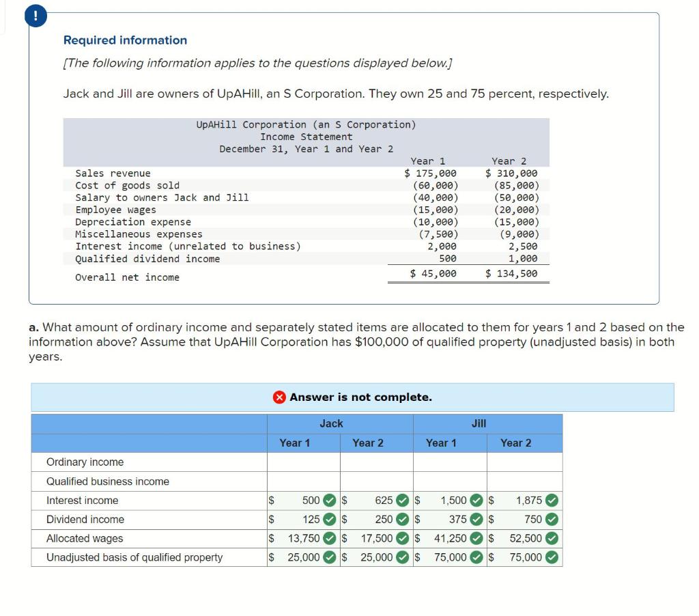Click green checkmark beside 125 dividend value
The image size is (699, 616).
coord(330,519)
